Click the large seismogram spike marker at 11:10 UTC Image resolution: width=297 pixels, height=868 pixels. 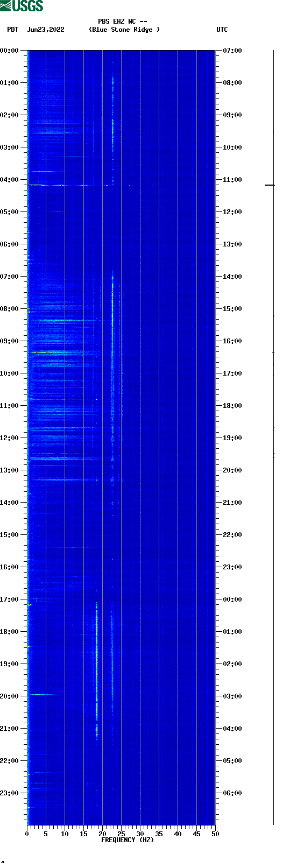point(270,185)
